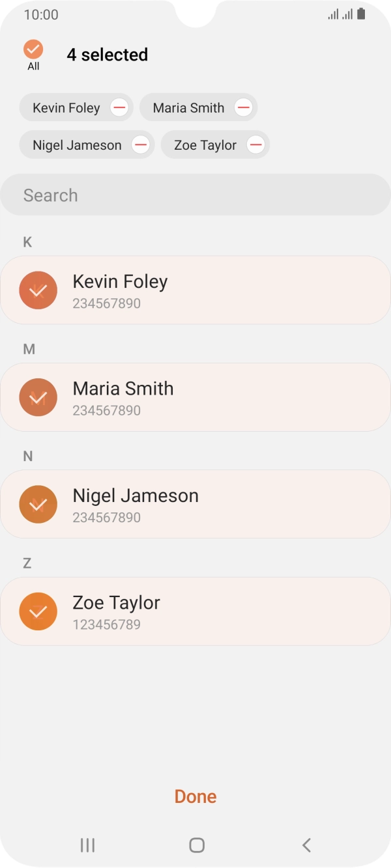Uncheck Zoe Taylor's checkmark circle
391x868 pixels.
coord(38,611)
